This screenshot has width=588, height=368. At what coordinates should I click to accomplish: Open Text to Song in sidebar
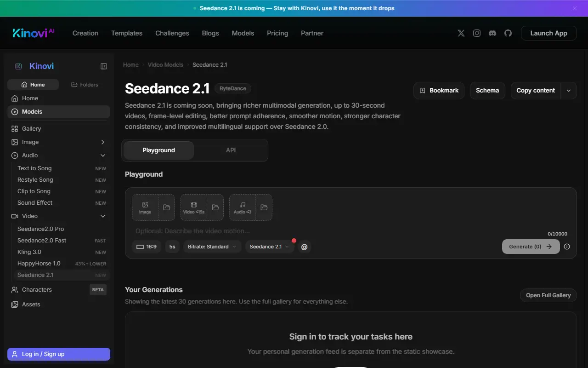[62, 168]
